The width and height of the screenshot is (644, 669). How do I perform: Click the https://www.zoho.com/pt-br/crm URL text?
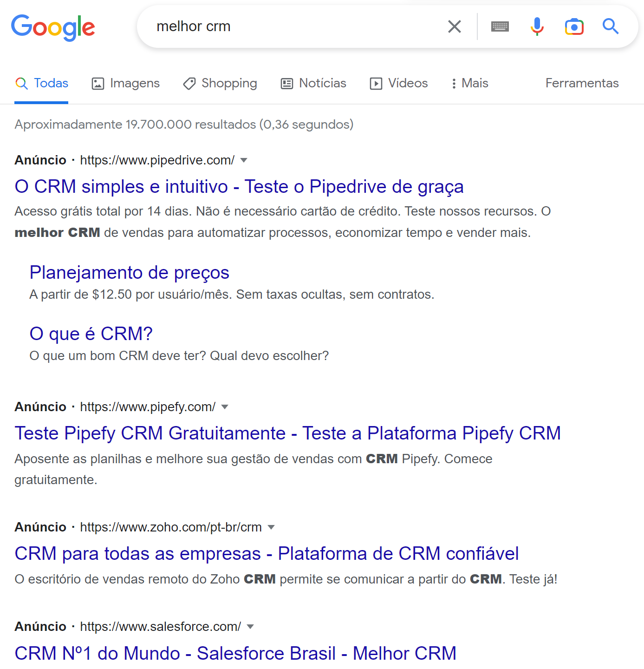coord(171,527)
